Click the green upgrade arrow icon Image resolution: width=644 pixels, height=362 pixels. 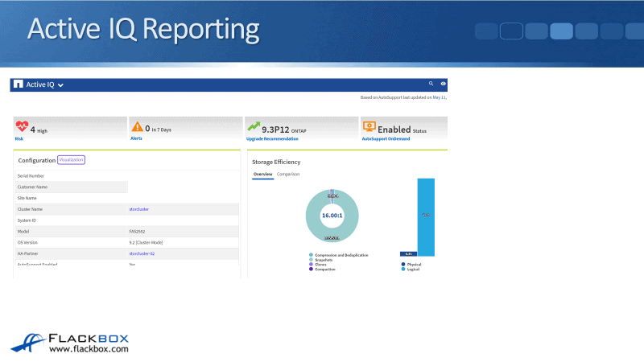click(254, 127)
